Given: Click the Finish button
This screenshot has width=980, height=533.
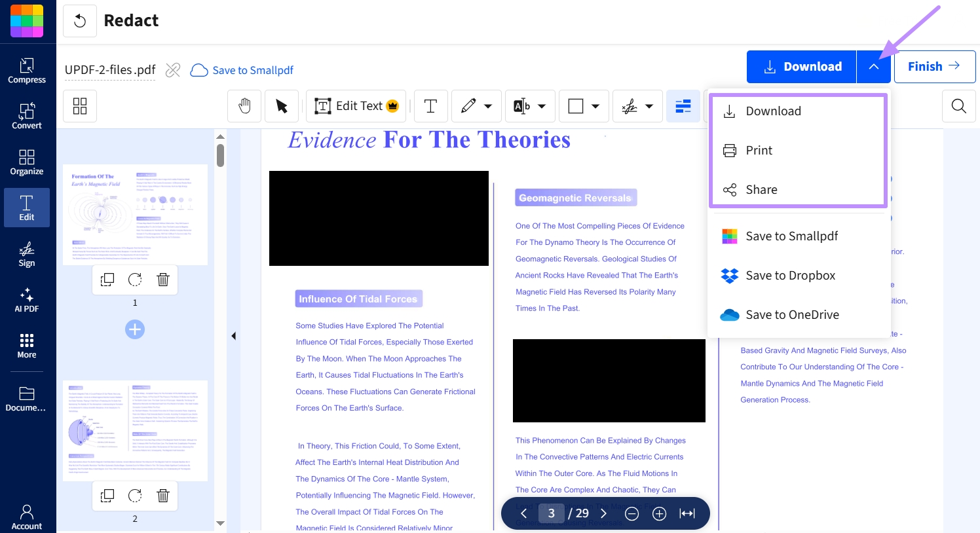Looking at the screenshot, I should coord(935,66).
